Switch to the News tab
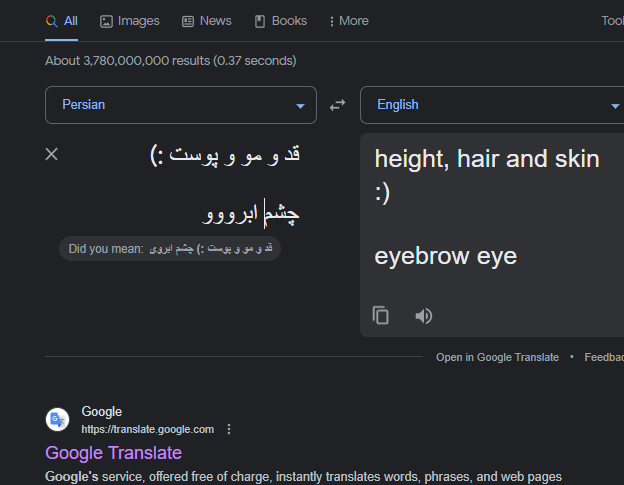Screen dimensions: 624x485 [x=207, y=21]
